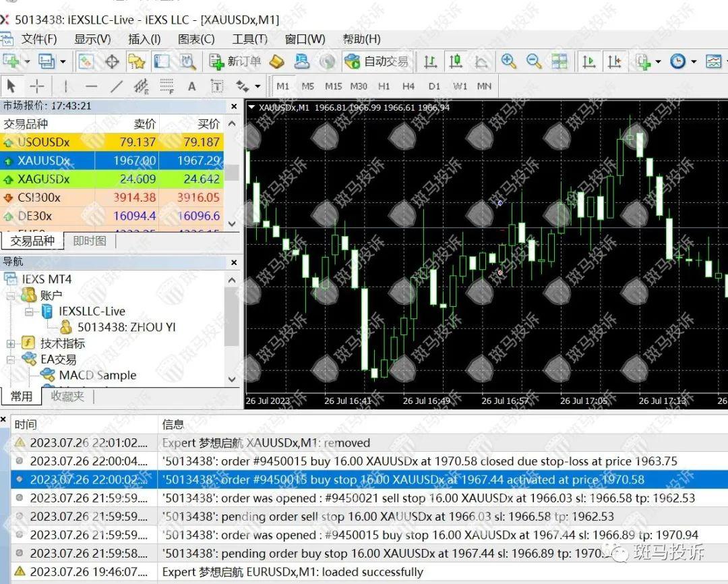Screen dimensions: 728x584
Task: Open the Periods clock icon
Action: click(x=678, y=61)
